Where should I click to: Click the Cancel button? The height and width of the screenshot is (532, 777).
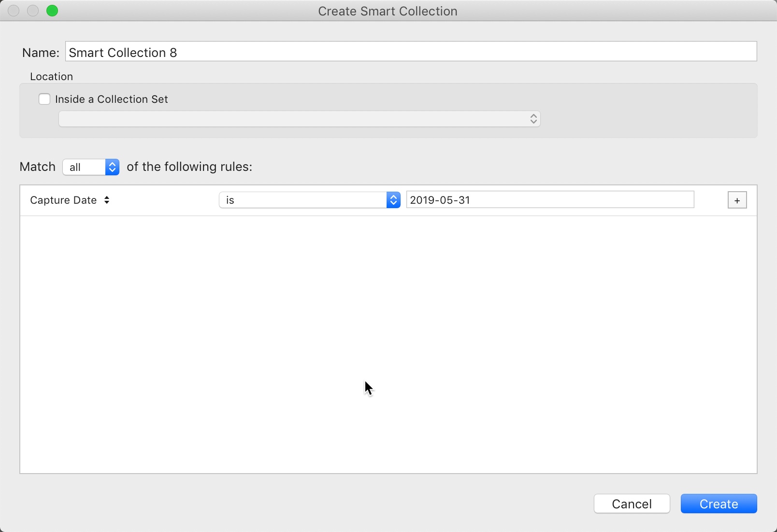click(632, 504)
